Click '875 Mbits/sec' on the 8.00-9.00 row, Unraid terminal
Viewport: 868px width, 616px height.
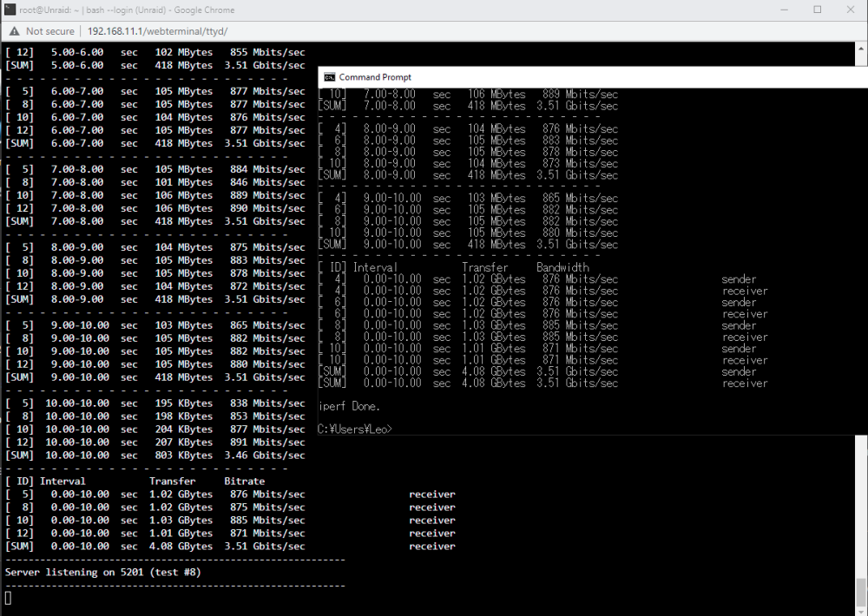click(x=267, y=247)
